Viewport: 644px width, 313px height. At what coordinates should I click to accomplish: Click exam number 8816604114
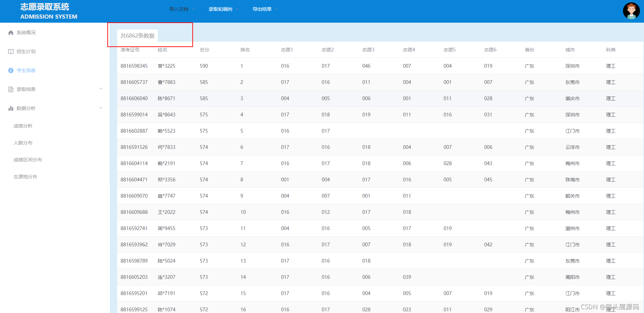134,163
